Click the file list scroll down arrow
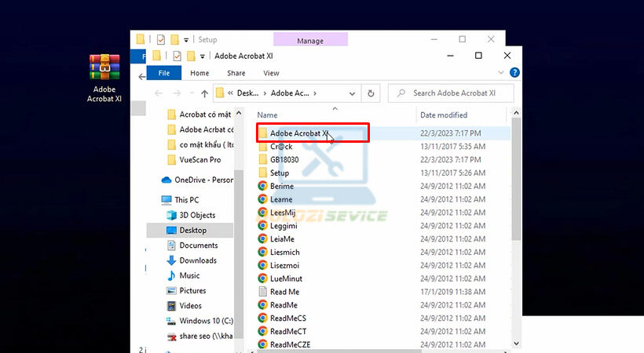The height and width of the screenshot is (353, 644). tap(516, 343)
